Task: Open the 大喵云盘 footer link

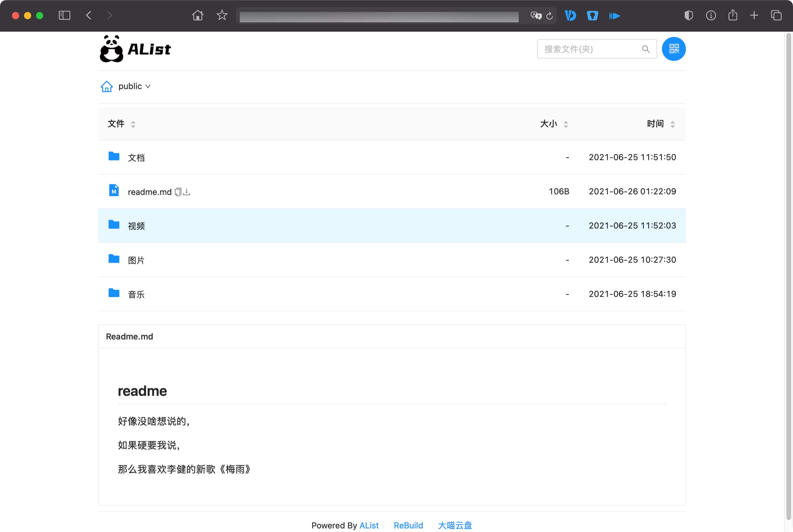Action: click(455, 525)
